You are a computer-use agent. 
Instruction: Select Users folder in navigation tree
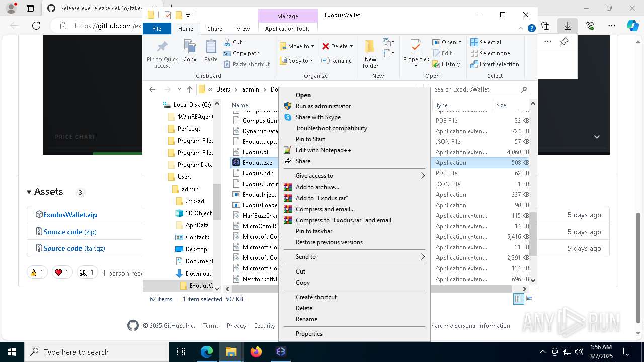(x=184, y=177)
